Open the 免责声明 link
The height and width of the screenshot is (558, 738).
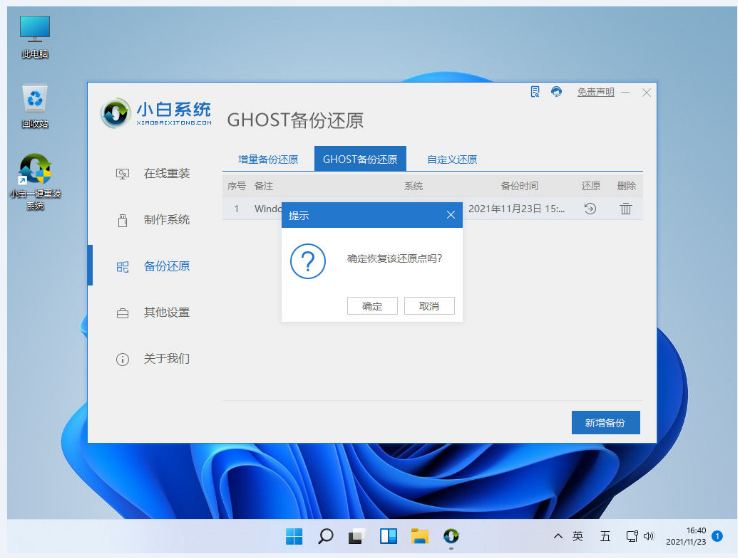[596, 92]
